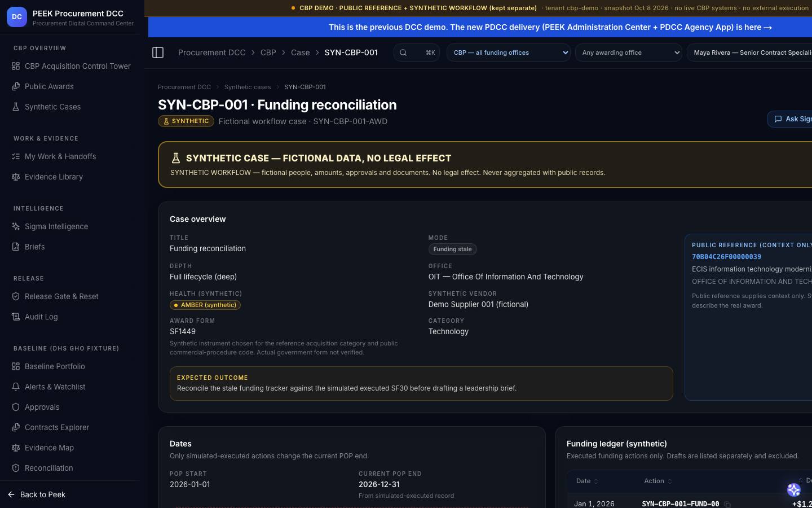Click the My Work & Handoffs icon
812x508 pixels.
point(16,156)
